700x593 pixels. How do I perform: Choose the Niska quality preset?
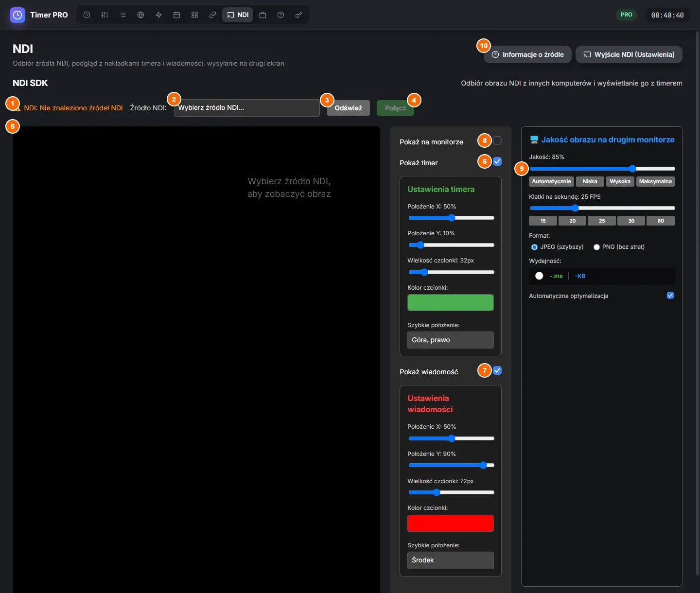[x=590, y=181]
